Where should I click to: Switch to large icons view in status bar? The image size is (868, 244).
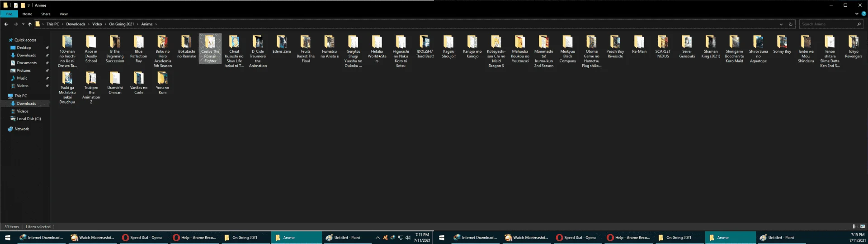(x=862, y=226)
